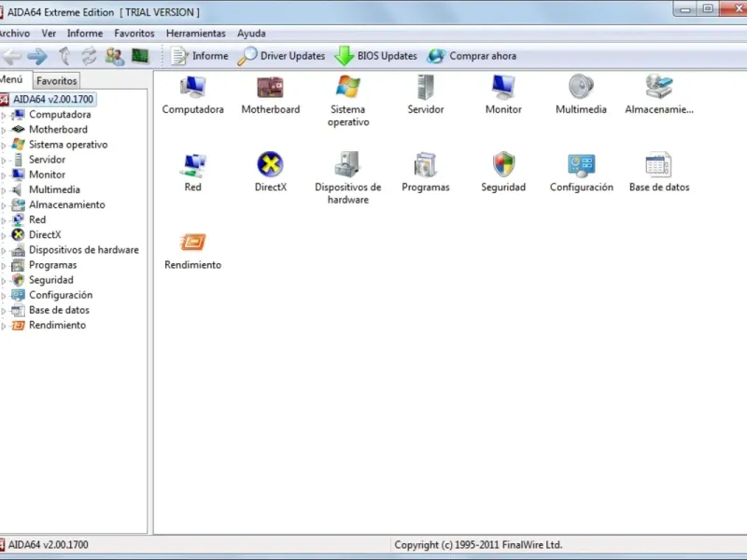Viewport: 747px width, 560px height.
Task: Expand the Sistema operativo tree node arrow
Action: [x=4, y=145]
